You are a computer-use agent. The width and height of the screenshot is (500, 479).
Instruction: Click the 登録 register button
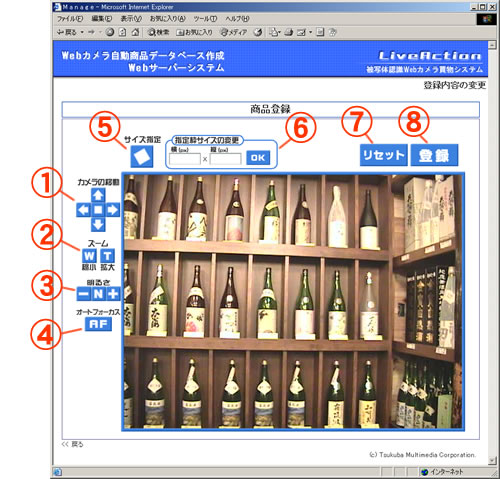pos(434,155)
